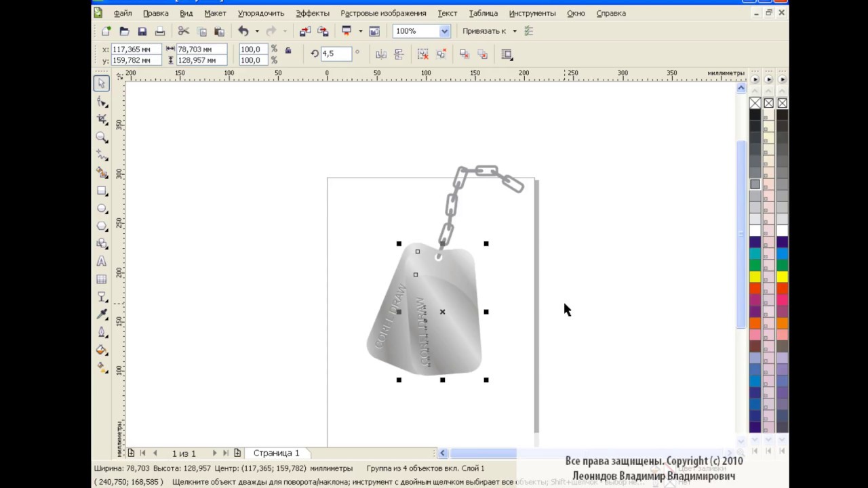Go to next page arrow button
The image size is (868, 488).
point(214,453)
